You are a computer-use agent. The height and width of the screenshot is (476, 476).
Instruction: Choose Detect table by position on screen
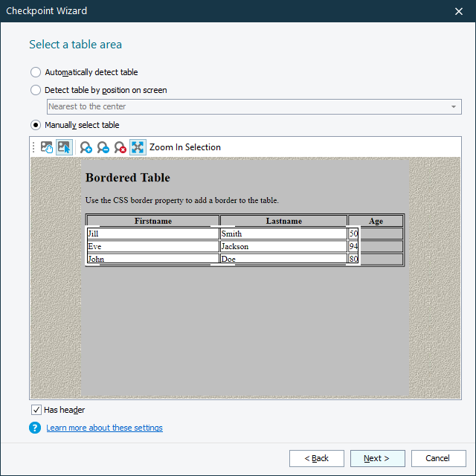click(36, 90)
